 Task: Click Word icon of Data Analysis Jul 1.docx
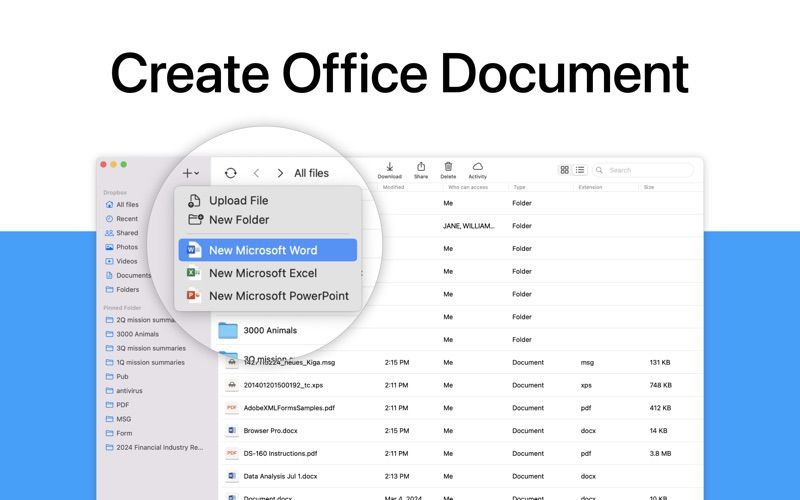tap(232, 476)
